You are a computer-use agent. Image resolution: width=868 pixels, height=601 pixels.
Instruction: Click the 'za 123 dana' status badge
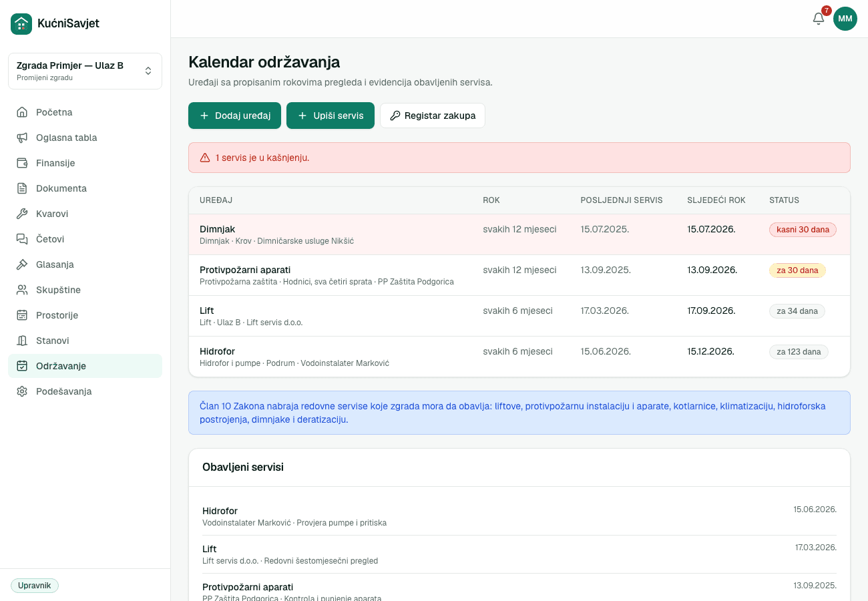point(799,352)
